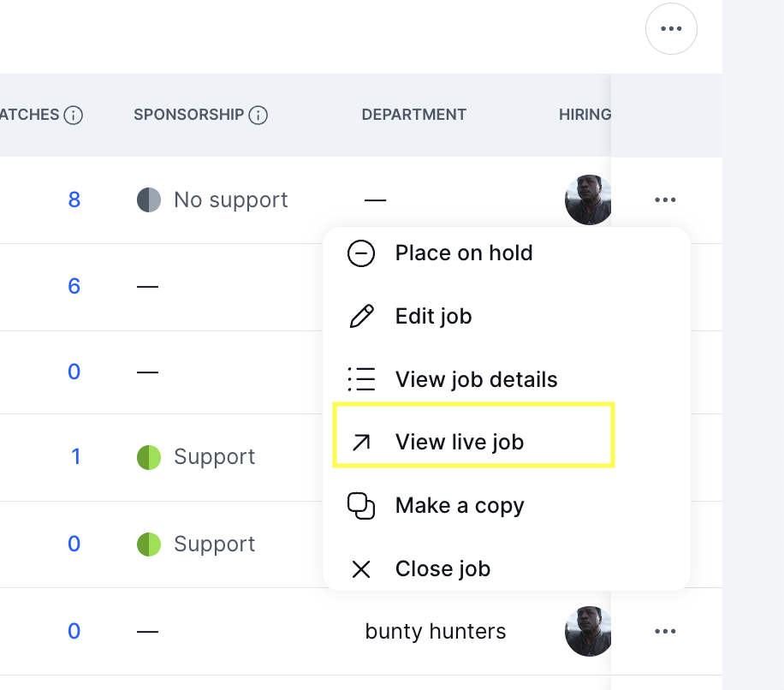
Task: Open the circular more-options button at the top
Action: [671, 28]
